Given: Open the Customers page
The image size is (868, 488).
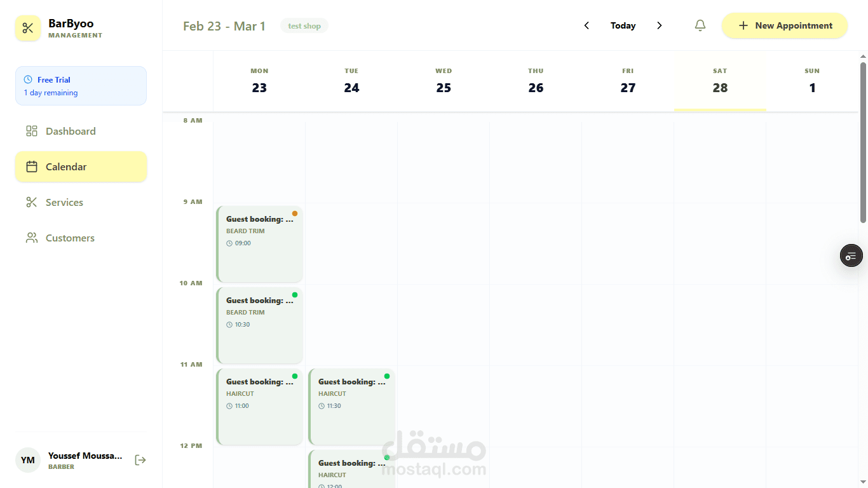Looking at the screenshot, I should pyautogui.click(x=81, y=238).
